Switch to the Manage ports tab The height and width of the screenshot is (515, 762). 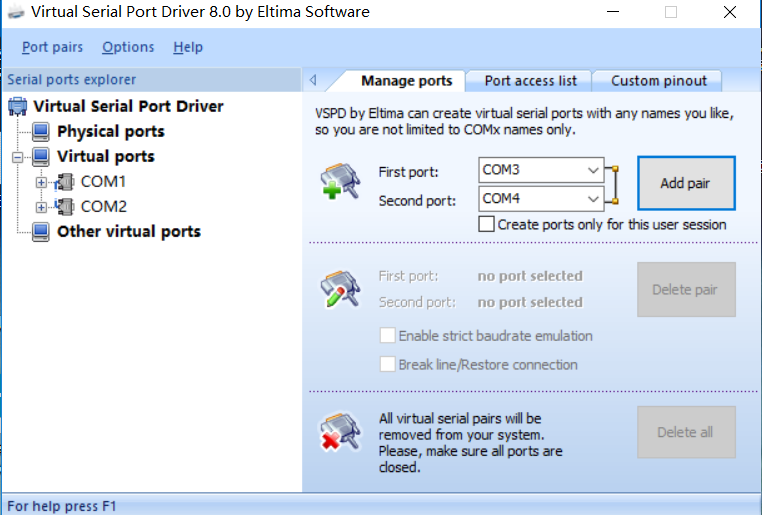click(406, 81)
